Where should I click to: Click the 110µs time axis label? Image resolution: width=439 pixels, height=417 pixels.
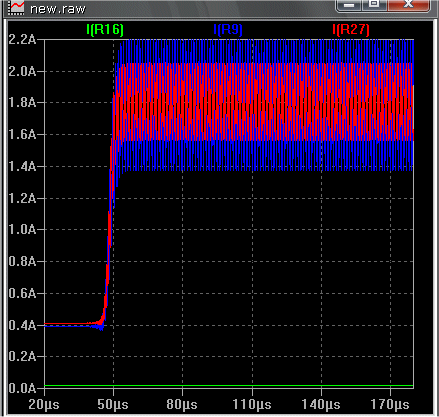click(x=252, y=405)
